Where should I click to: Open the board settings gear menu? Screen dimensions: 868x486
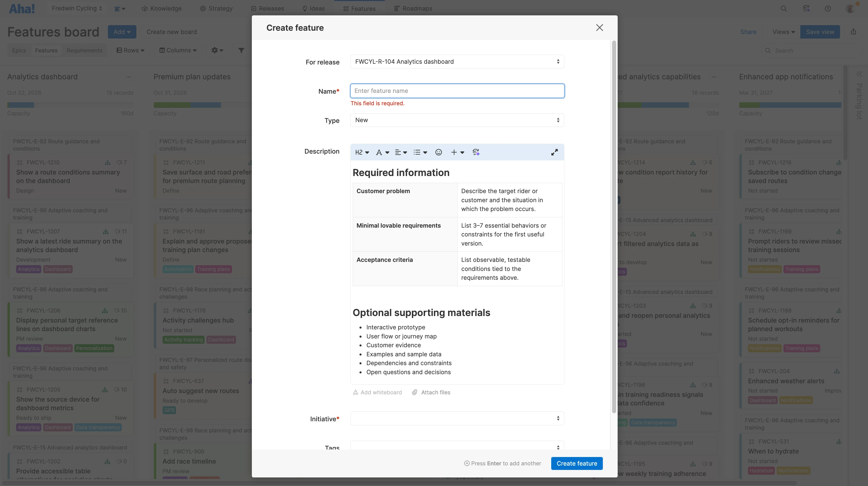[x=217, y=51]
